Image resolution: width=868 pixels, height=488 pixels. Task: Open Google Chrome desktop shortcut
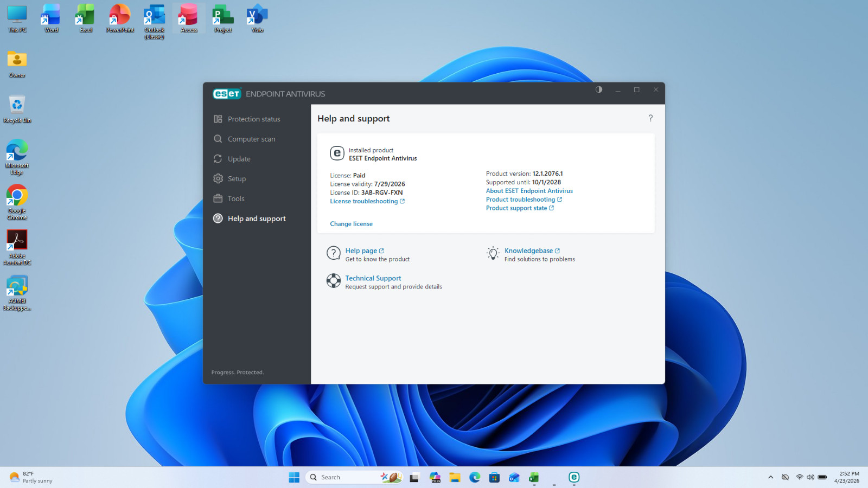coord(17,202)
